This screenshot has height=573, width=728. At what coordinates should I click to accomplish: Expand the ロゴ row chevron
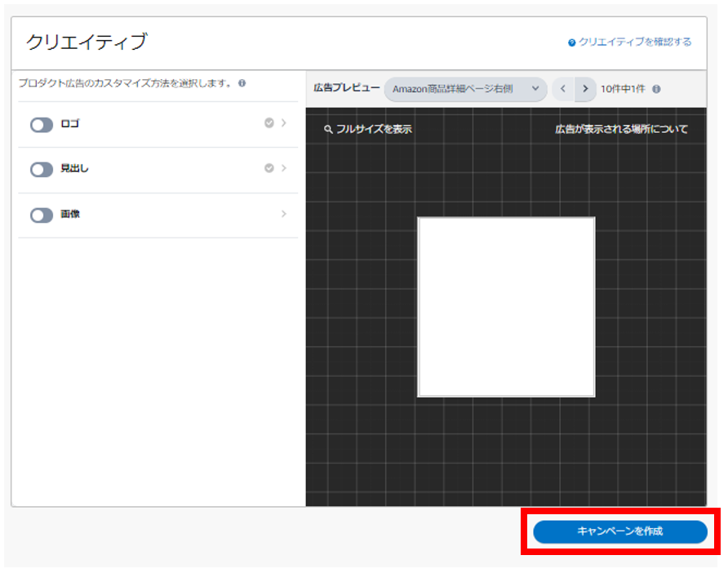click(x=284, y=122)
